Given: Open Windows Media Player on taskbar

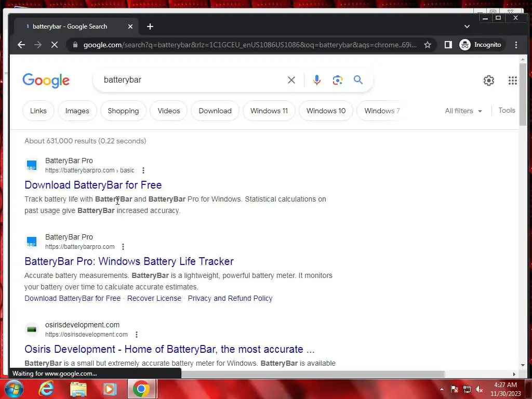Looking at the screenshot, I should [x=110, y=389].
